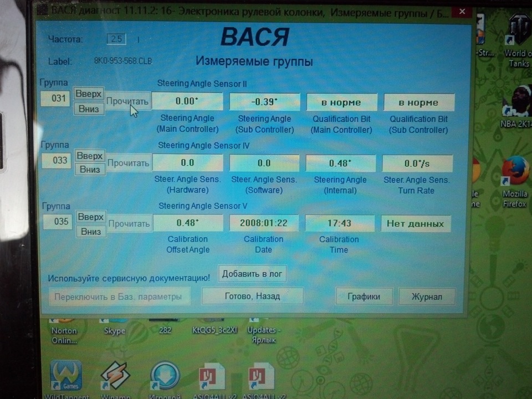Viewport: 532px width, 399px height.
Task: Click Sub Controller steering angle value -0.39°
Action: [265, 102]
